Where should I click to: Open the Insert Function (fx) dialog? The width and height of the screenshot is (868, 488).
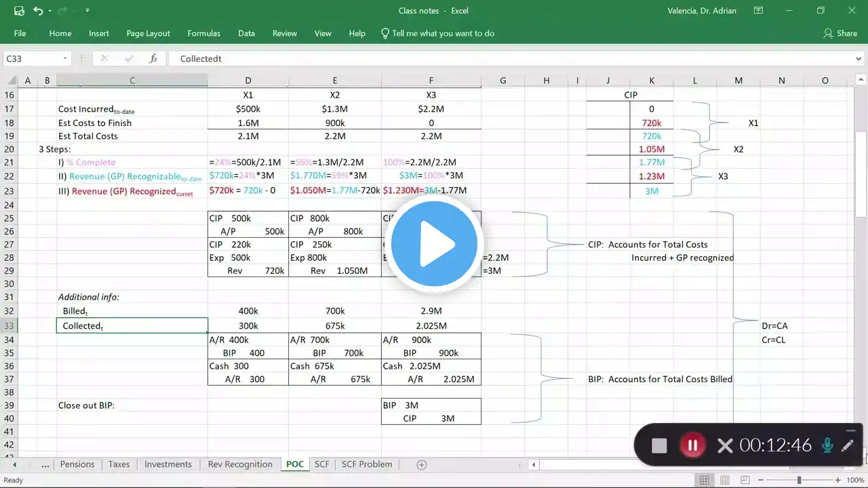[x=153, y=59]
